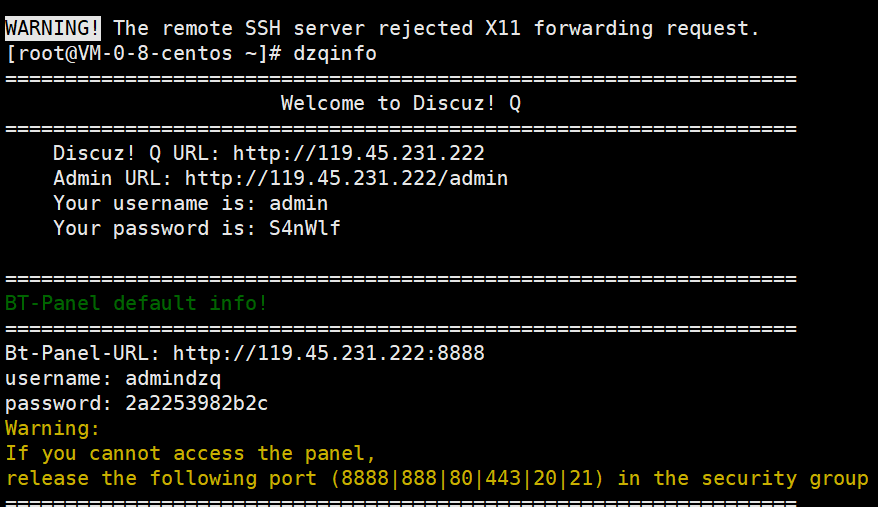878x507 pixels.
Task: Click the yellow Warning: label
Action: (x=52, y=428)
